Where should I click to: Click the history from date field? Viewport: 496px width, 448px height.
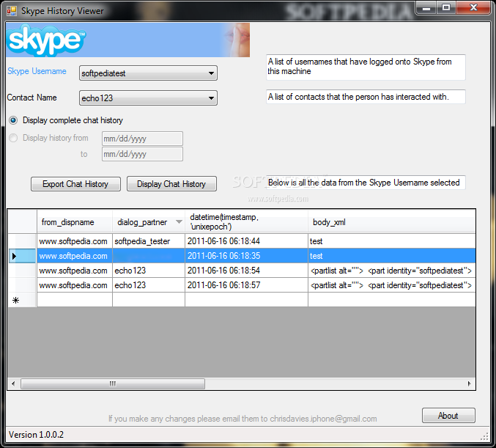pyautogui.click(x=142, y=139)
